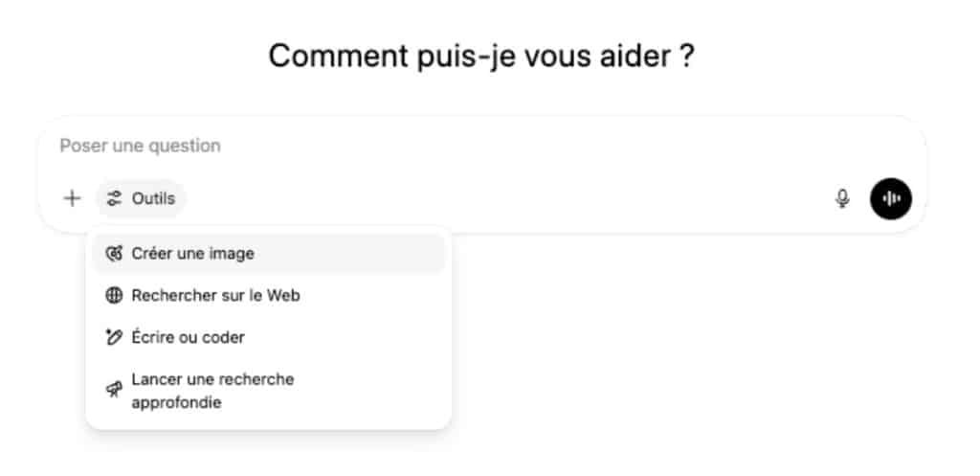
Task: Click empty space inside the prompt box
Action: [x=500, y=199]
